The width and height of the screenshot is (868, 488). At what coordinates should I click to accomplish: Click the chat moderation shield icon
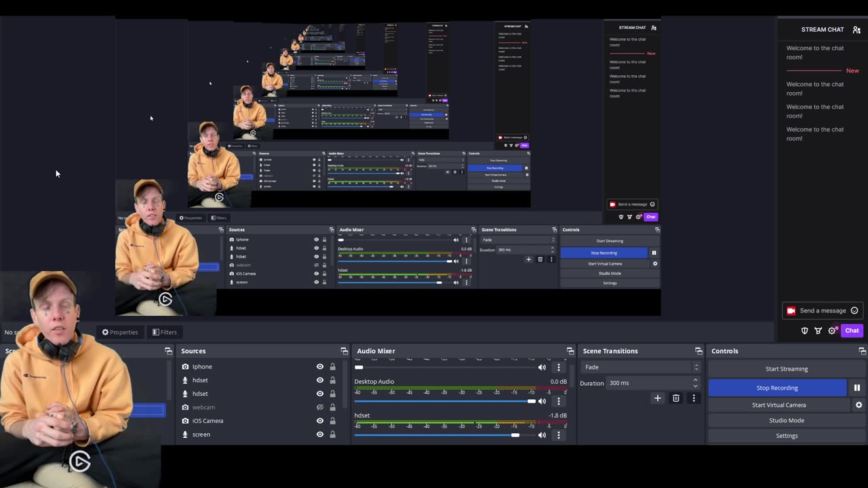pos(805,331)
